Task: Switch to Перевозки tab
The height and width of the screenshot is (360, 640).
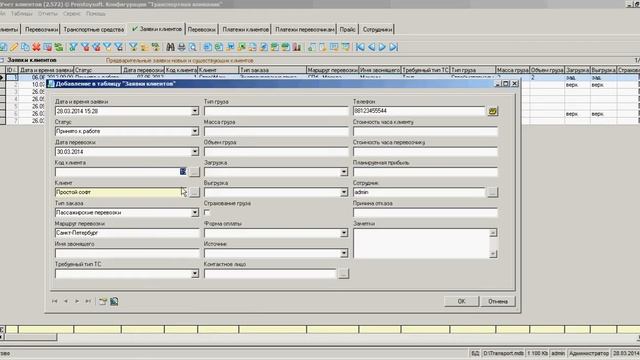Action: (x=202, y=29)
